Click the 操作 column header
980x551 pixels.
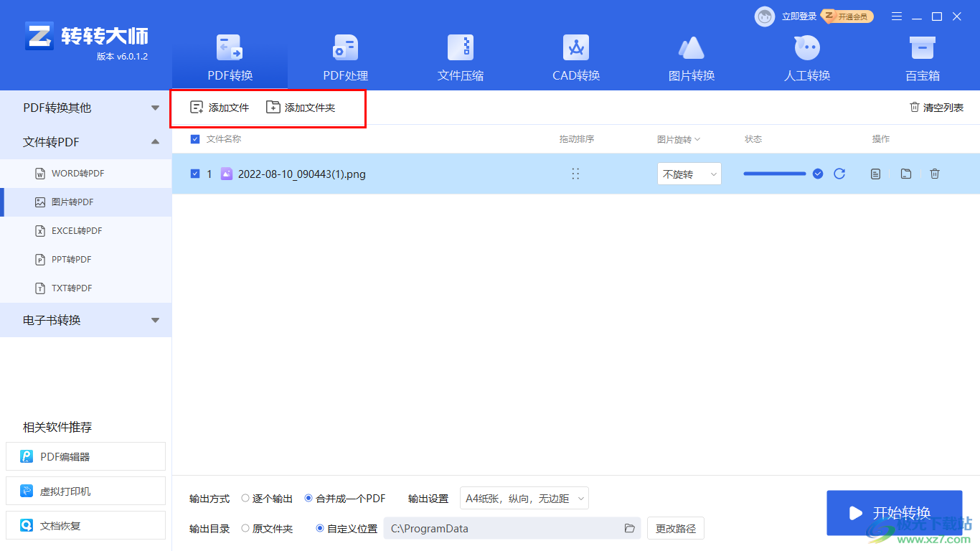point(881,139)
